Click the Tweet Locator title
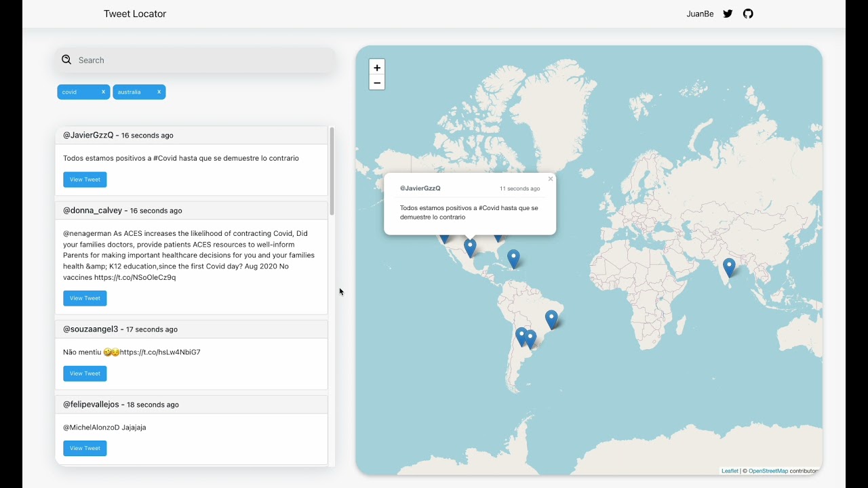This screenshot has width=868, height=488. 135,14
